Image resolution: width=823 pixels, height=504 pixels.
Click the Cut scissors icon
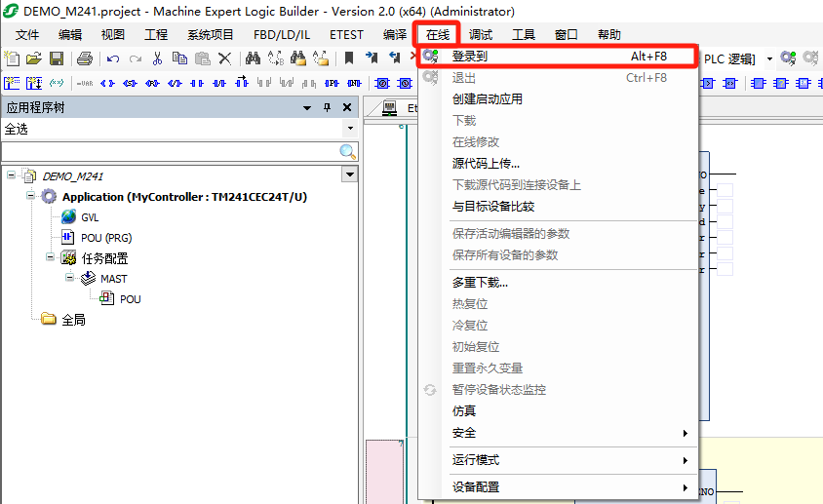tap(157, 58)
